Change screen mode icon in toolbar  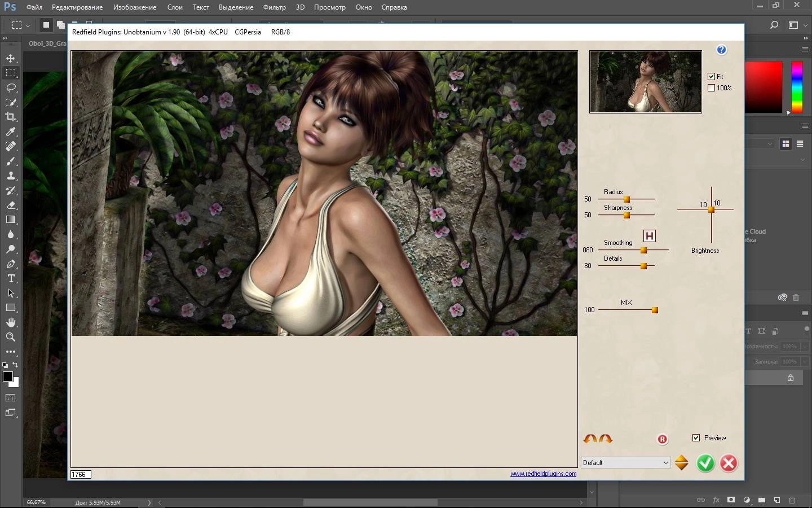(x=11, y=413)
